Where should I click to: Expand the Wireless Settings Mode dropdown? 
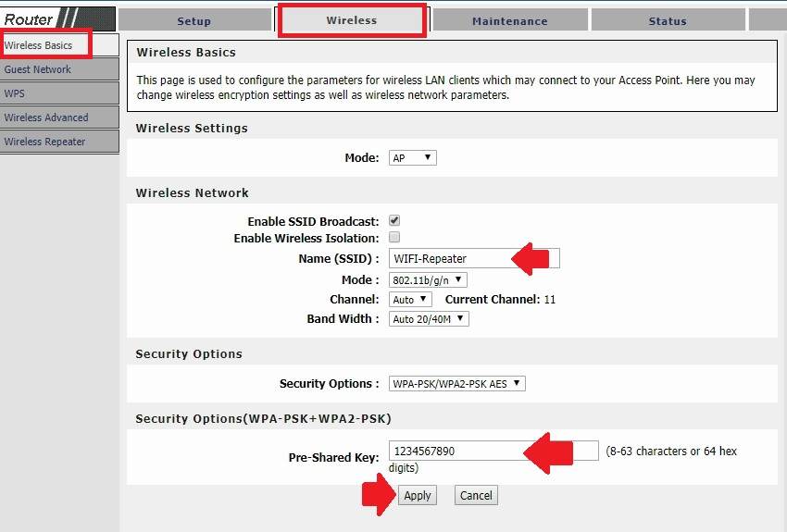[x=412, y=158]
